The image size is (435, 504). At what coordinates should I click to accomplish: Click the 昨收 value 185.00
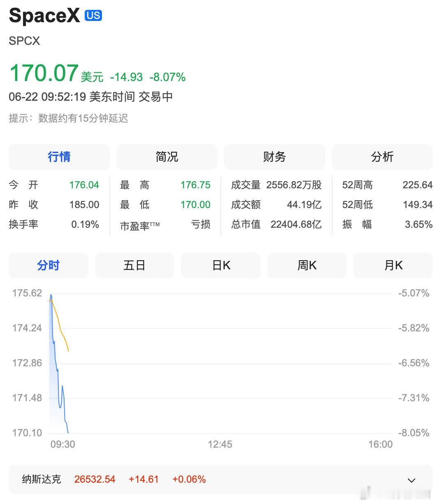[84, 205]
